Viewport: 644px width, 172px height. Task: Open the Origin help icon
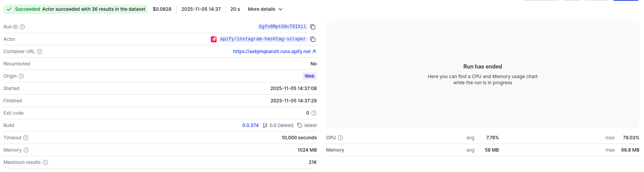click(x=21, y=76)
